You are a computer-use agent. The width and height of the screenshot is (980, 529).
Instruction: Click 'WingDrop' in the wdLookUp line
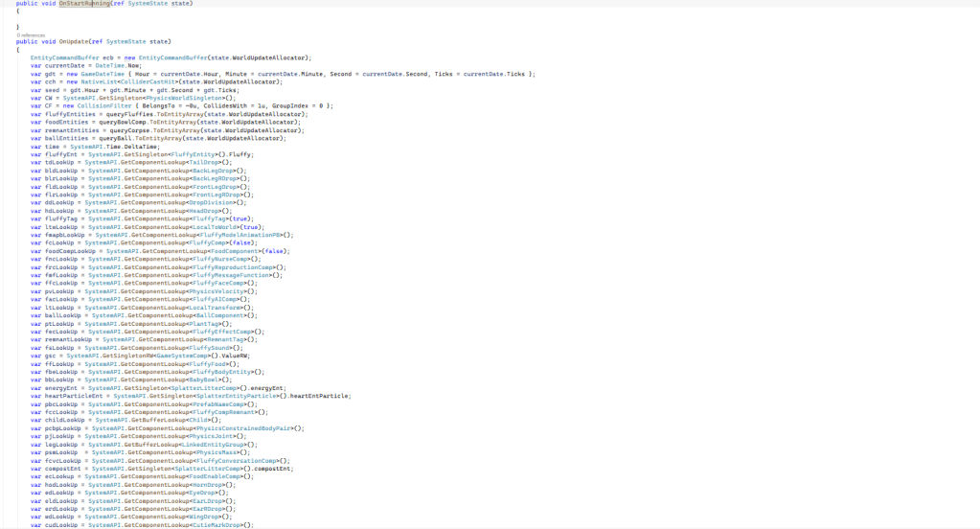pyautogui.click(x=204, y=517)
